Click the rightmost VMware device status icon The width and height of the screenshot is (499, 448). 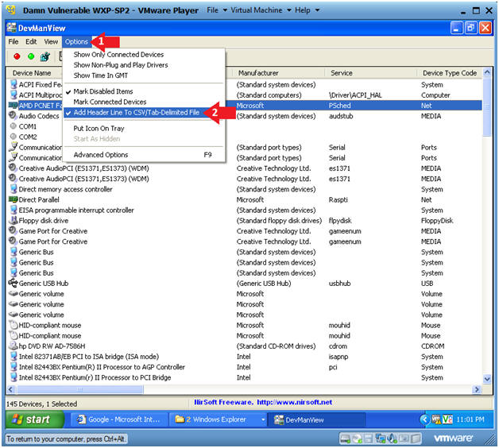[x=415, y=438]
